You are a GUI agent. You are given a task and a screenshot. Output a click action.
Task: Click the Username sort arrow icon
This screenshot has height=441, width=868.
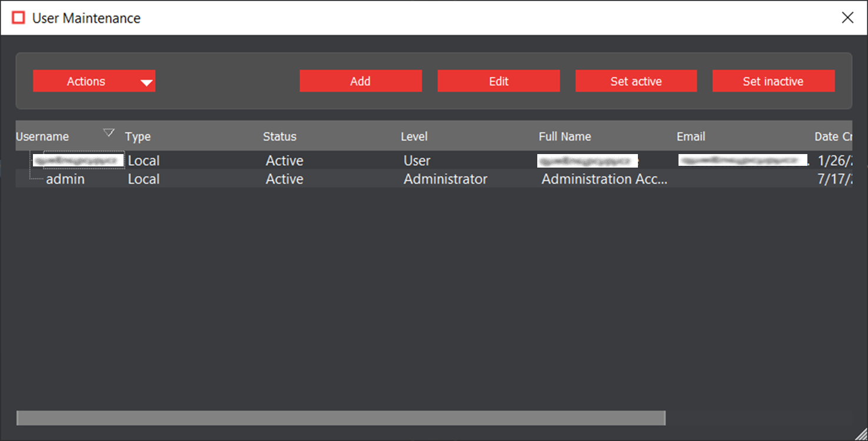coord(108,133)
